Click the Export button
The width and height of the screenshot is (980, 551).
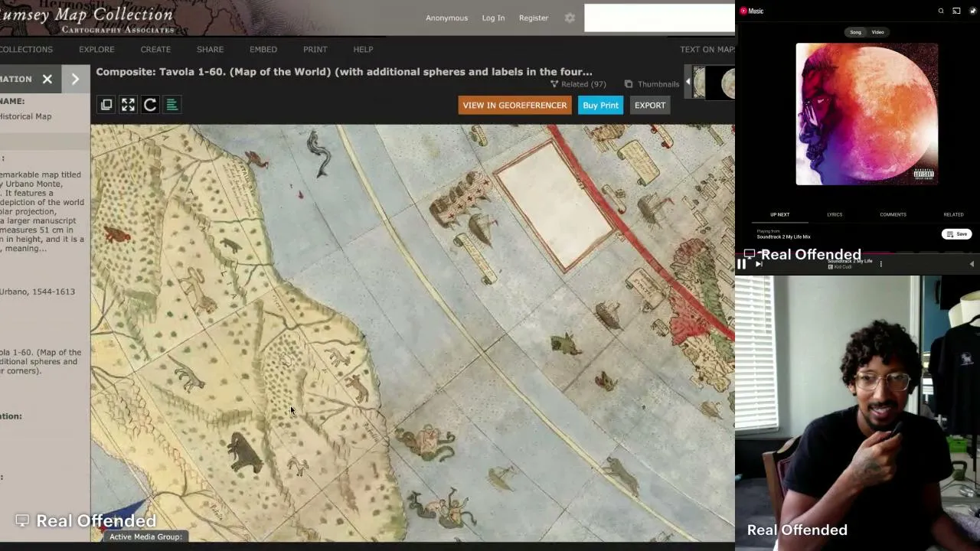(x=650, y=105)
